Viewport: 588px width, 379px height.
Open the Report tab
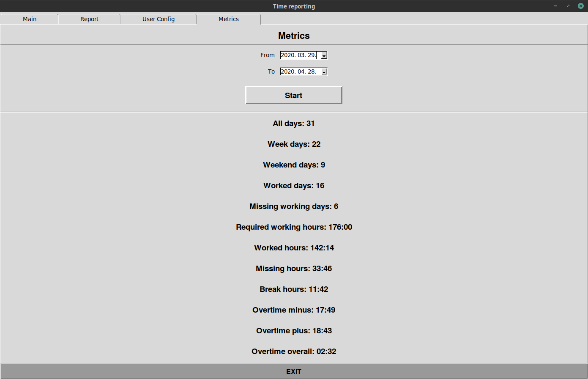[90, 19]
